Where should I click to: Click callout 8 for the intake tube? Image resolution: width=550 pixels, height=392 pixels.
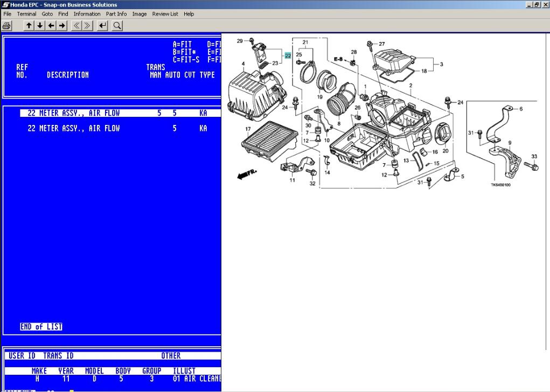tap(339, 123)
